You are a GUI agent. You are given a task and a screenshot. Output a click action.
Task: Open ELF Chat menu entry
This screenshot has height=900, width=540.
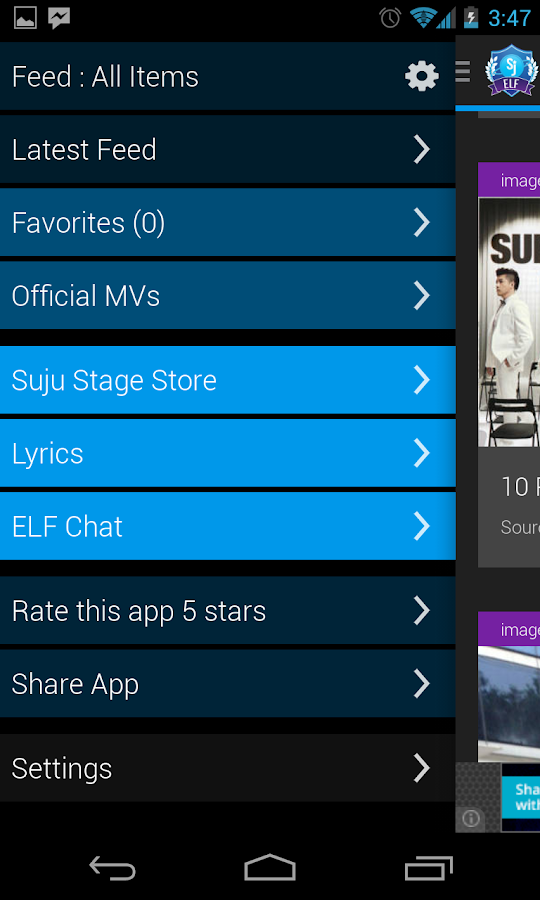[x=228, y=526]
